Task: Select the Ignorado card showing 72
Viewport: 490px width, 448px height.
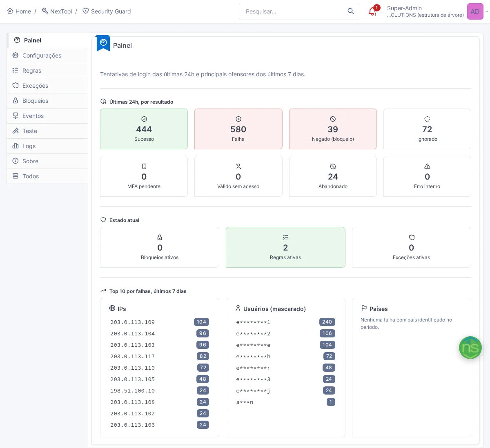Action: tap(427, 129)
